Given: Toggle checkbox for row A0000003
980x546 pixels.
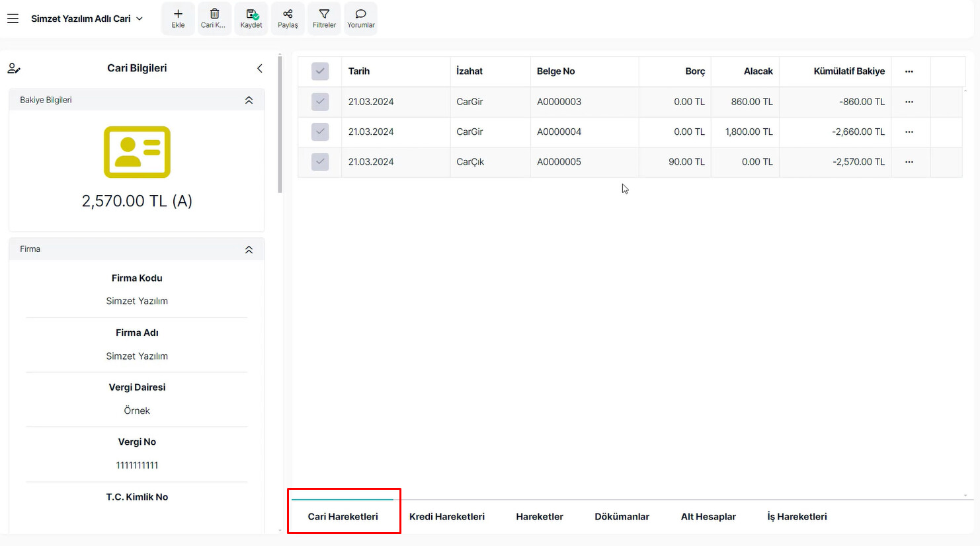Looking at the screenshot, I should pyautogui.click(x=320, y=102).
